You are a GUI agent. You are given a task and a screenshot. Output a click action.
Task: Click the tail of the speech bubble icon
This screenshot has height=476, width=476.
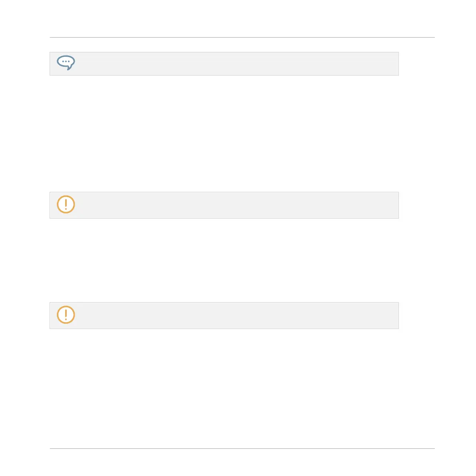[70, 68]
